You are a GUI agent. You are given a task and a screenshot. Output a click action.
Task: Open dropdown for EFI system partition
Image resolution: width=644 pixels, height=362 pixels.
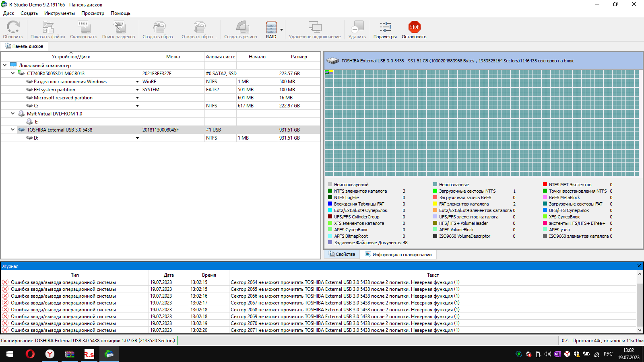(x=137, y=90)
